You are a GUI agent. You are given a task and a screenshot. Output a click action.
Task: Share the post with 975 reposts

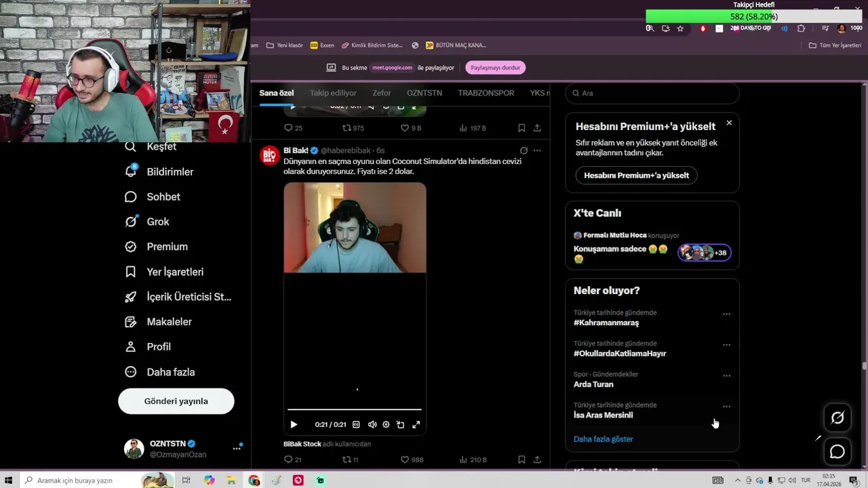(x=537, y=128)
